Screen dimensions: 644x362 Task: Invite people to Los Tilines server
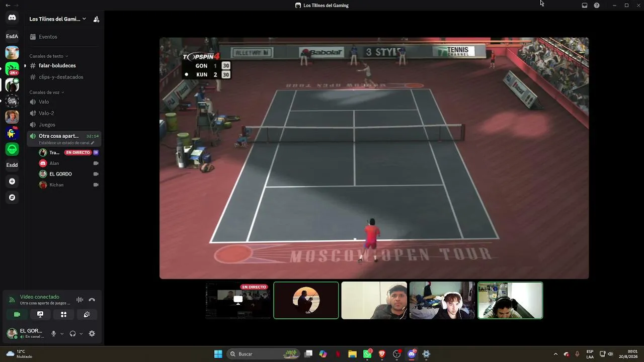coord(96,19)
